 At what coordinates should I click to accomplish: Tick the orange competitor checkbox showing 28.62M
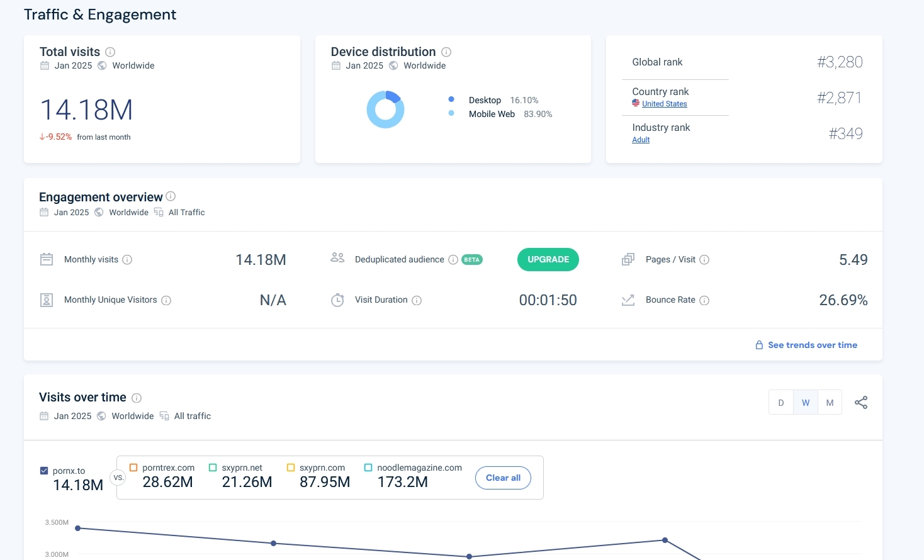[133, 468]
